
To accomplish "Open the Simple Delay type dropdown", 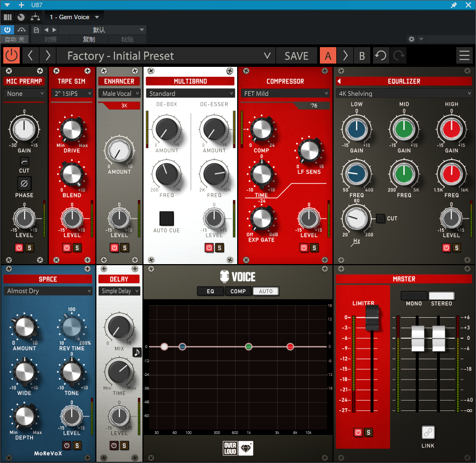I will pyautogui.click(x=119, y=291).
